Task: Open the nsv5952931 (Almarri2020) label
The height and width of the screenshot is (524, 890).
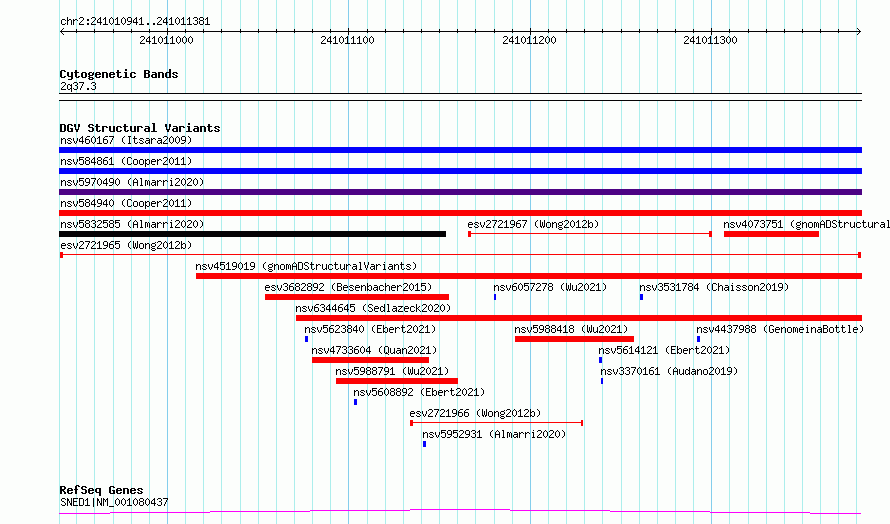Action: point(494,434)
